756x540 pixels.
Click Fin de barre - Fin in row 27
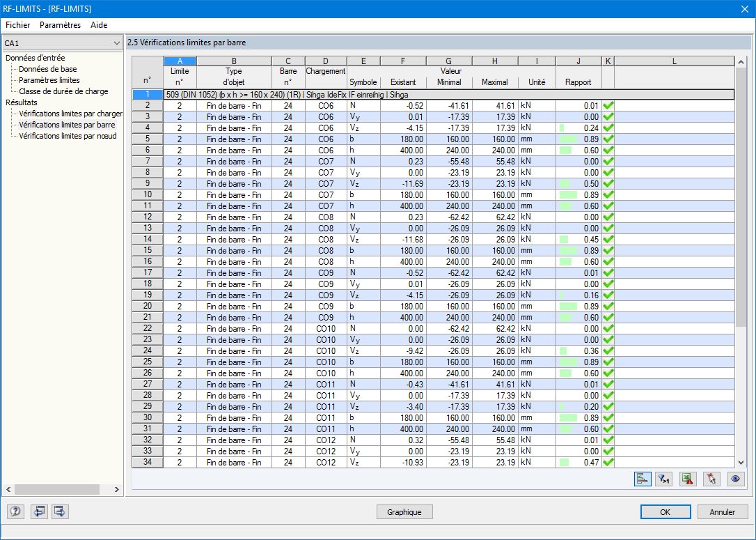pyautogui.click(x=234, y=384)
